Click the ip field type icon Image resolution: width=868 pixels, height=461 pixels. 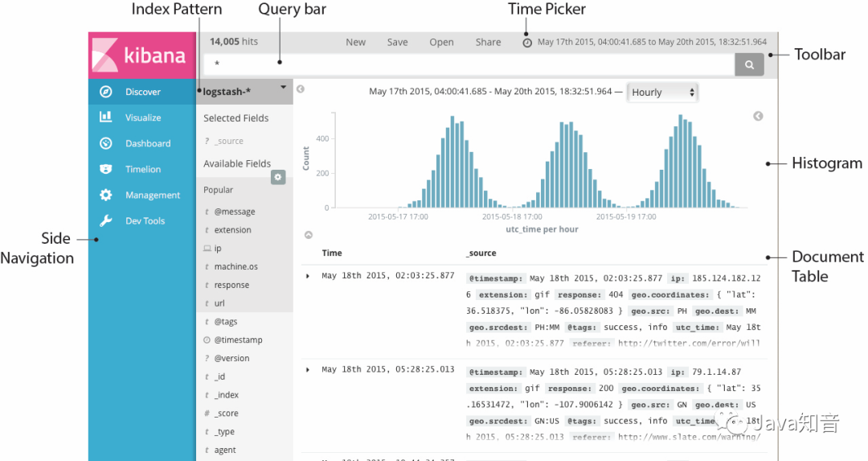coord(207,249)
